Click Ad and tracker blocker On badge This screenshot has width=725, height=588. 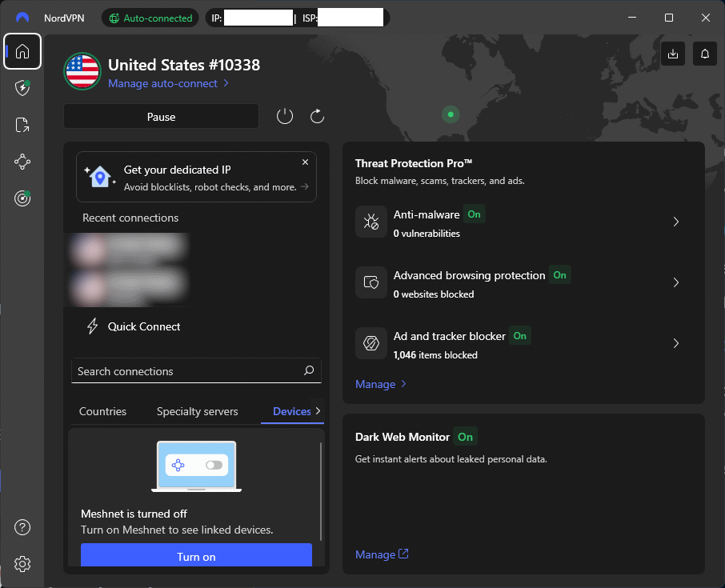pyautogui.click(x=519, y=336)
